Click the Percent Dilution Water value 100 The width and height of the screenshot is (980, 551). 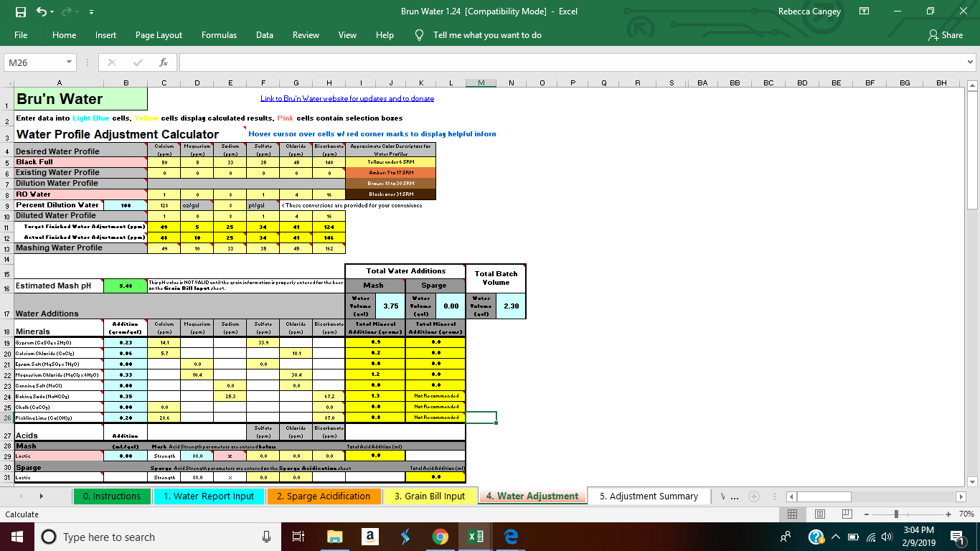(x=126, y=205)
